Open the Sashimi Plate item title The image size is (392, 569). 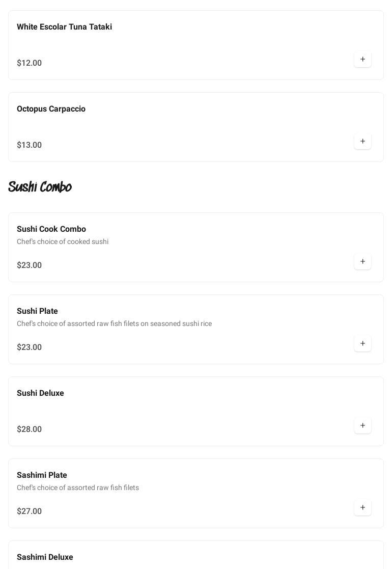[42, 475]
